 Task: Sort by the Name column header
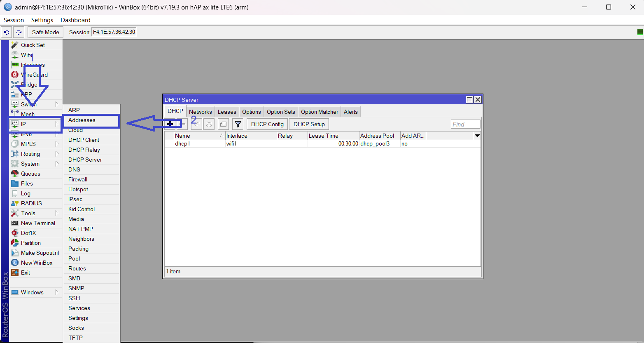(199, 136)
